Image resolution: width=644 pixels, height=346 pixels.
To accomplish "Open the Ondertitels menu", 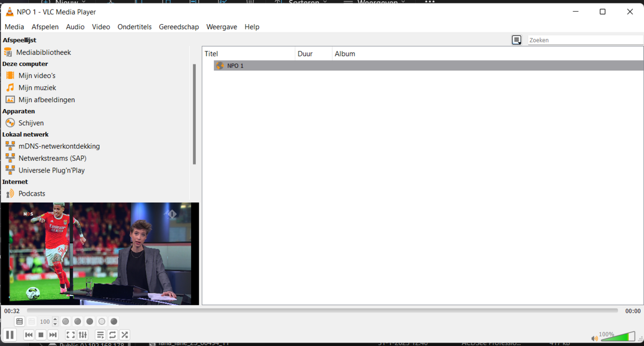I will coord(134,27).
